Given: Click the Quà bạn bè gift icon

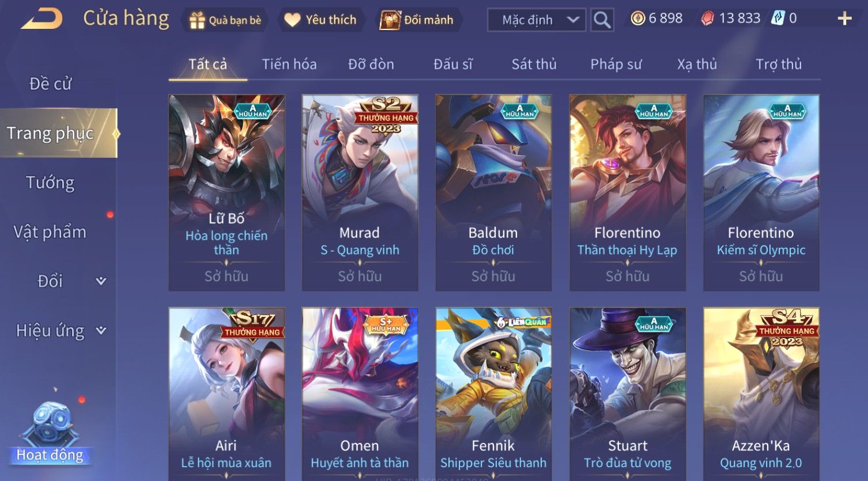Looking at the screenshot, I should click(x=197, y=20).
